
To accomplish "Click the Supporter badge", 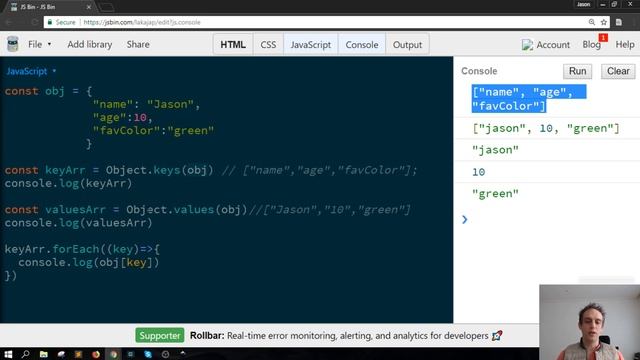I will [160, 336].
